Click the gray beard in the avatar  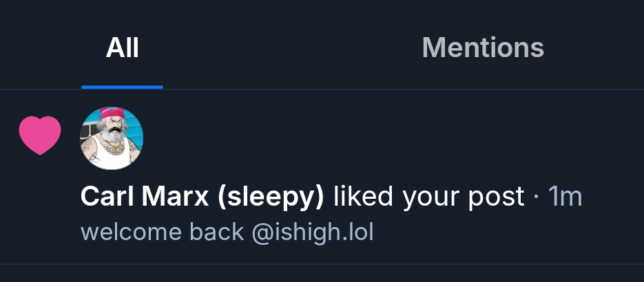(112, 135)
